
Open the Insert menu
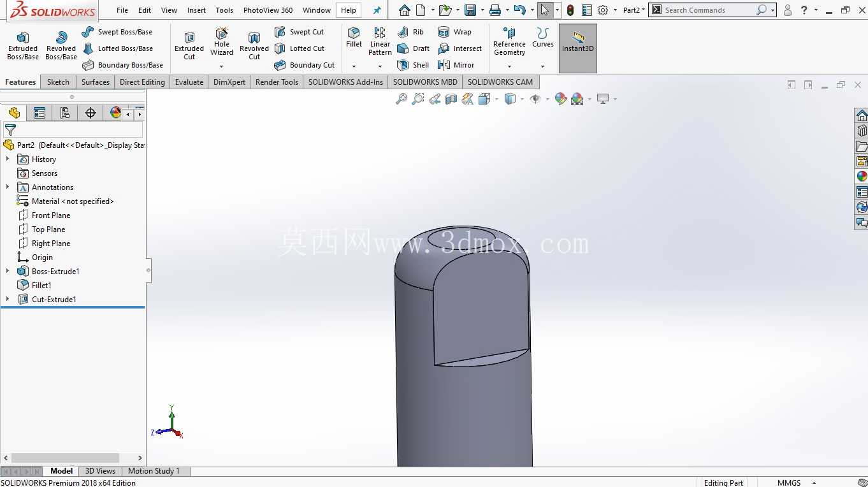(x=196, y=10)
